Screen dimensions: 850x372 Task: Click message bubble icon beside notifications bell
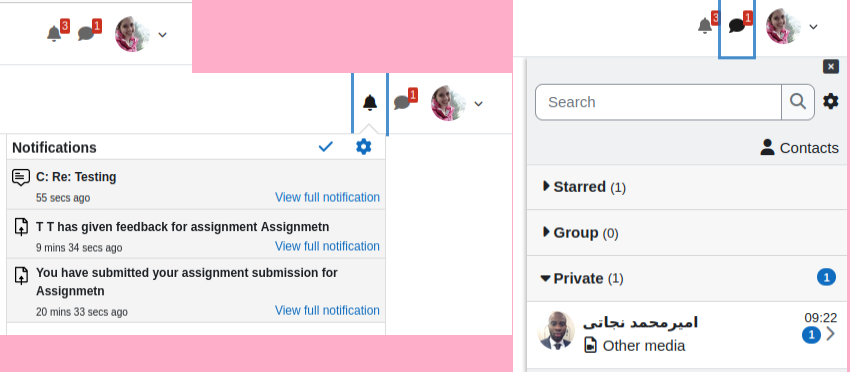tap(402, 102)
